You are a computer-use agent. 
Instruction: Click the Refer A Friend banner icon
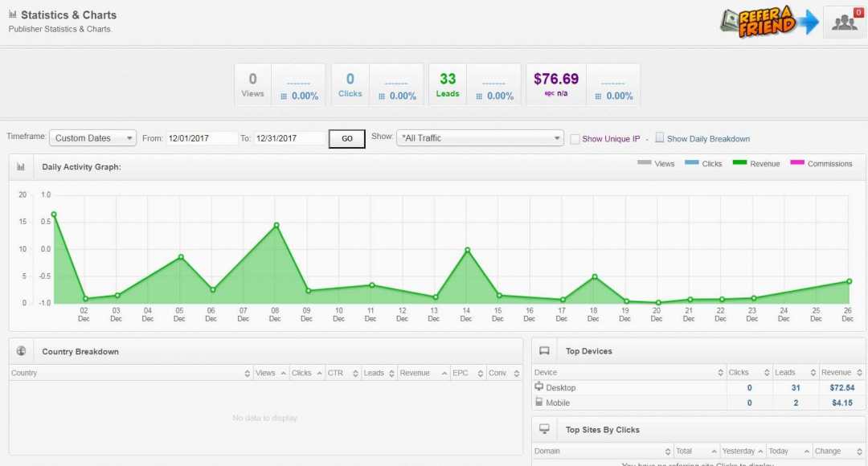click(768, 22)
